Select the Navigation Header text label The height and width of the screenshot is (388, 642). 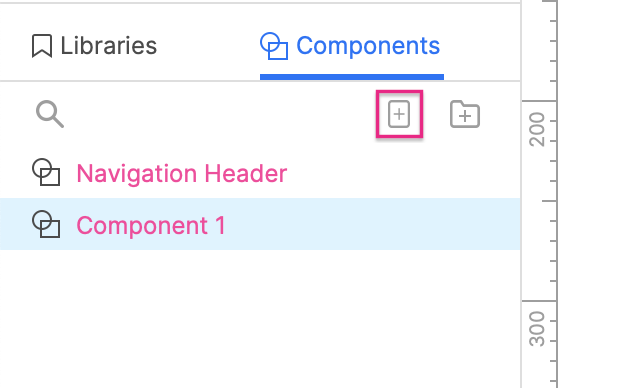point(182,174)
